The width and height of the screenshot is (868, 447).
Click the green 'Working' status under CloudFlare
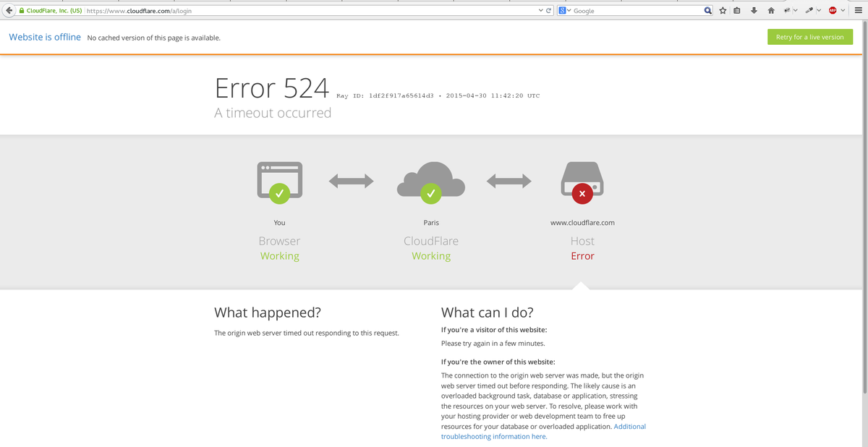click(x=431, y=256)
